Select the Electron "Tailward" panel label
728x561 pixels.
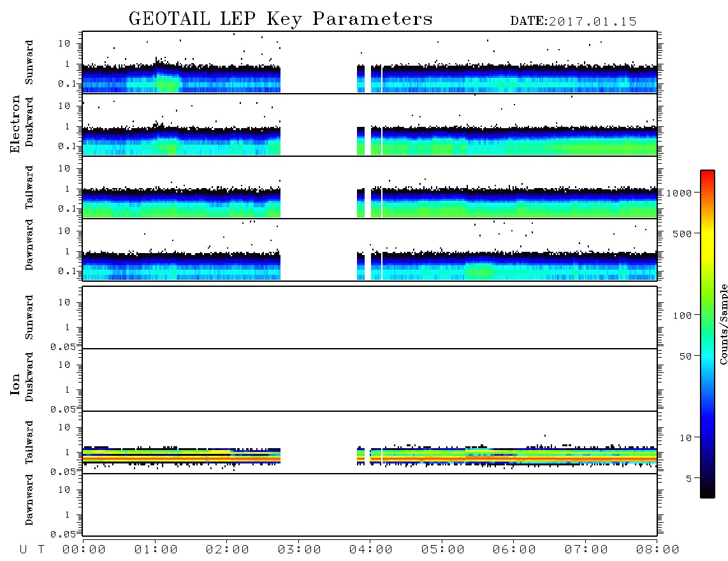(29, 187)
